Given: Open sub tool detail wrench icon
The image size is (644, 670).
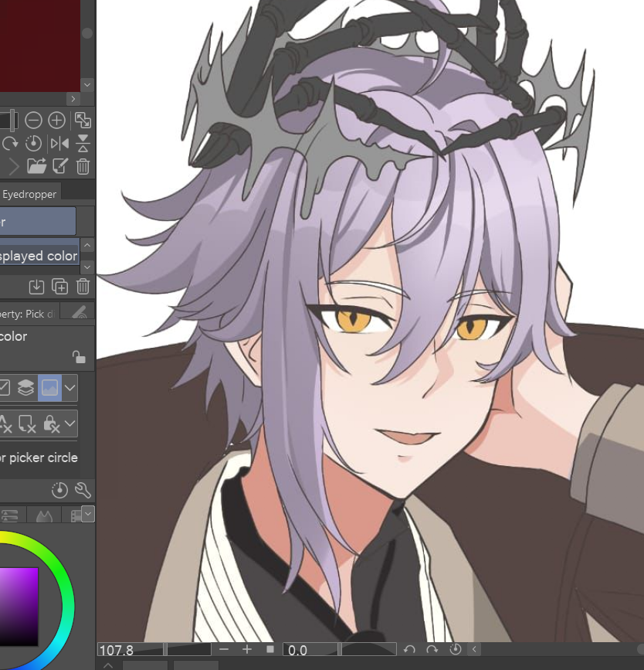Looking at the screenshot, I should click(83, 490).
